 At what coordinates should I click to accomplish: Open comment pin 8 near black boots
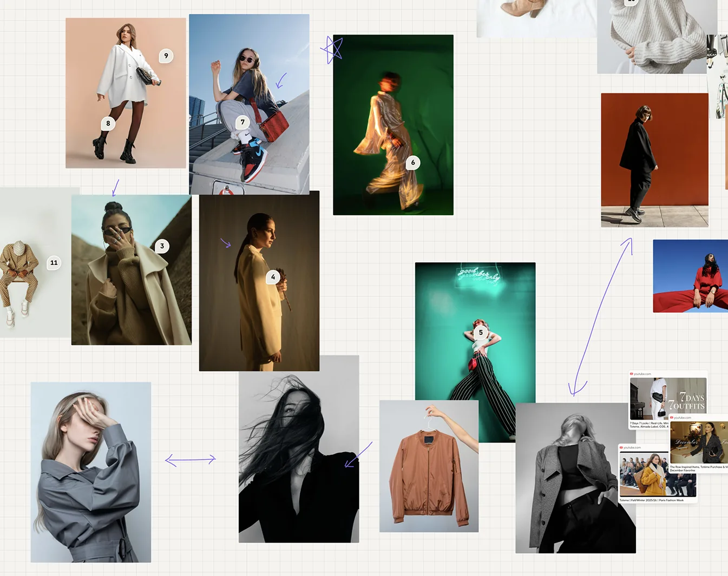tap(108, 123)
